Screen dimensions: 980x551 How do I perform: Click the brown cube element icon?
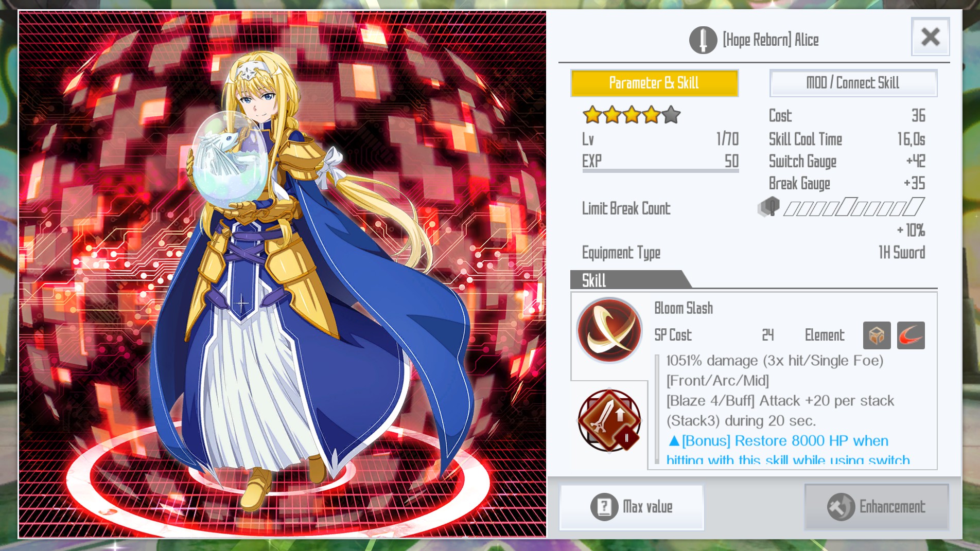(x=877, y=335)
